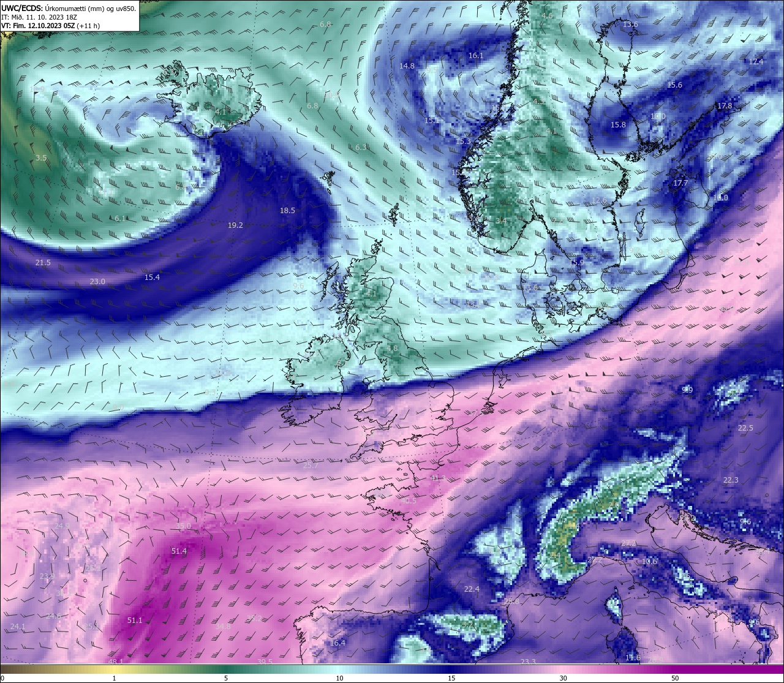Click the 19.2 value south of Iceland

235,225
